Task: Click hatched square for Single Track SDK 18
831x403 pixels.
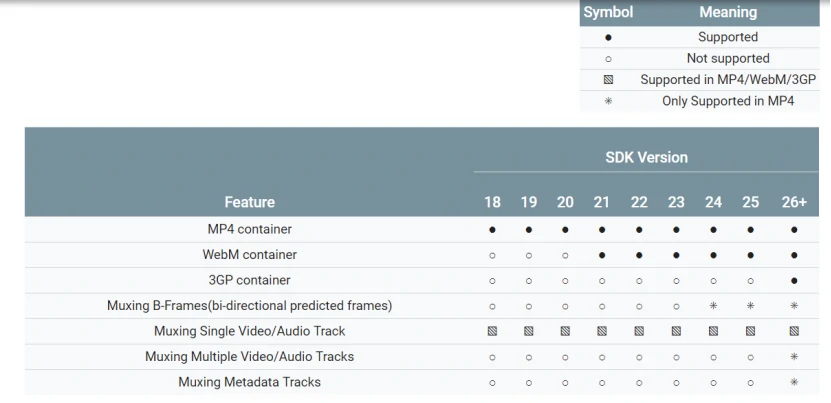Action: tap(492, 331)
